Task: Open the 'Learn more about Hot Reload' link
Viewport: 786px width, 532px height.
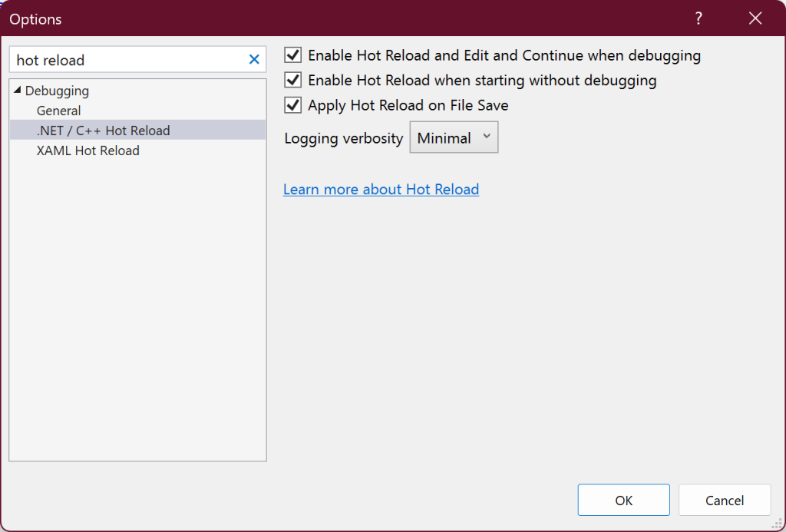Action: point(381,189)
